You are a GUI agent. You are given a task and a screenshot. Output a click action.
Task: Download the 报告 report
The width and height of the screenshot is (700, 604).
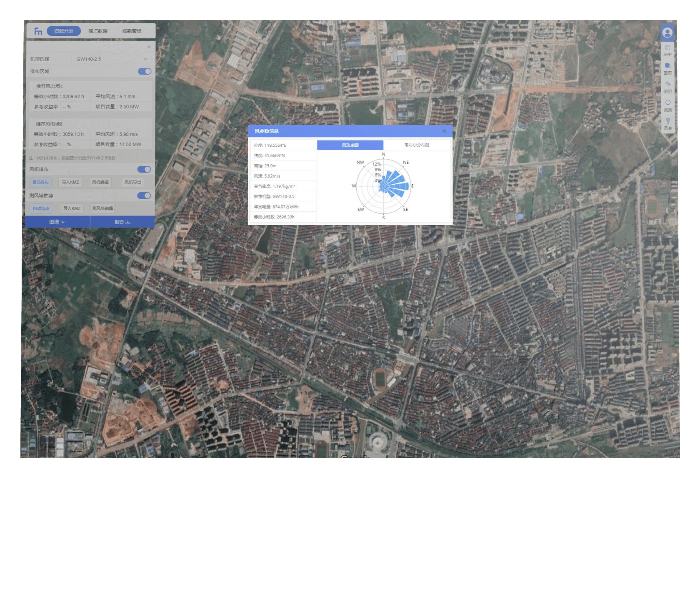coord(122,222)
